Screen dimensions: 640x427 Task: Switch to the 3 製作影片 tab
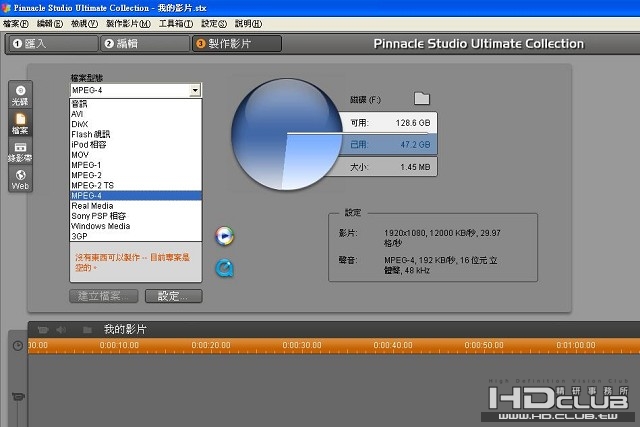[x=237, y=44]
